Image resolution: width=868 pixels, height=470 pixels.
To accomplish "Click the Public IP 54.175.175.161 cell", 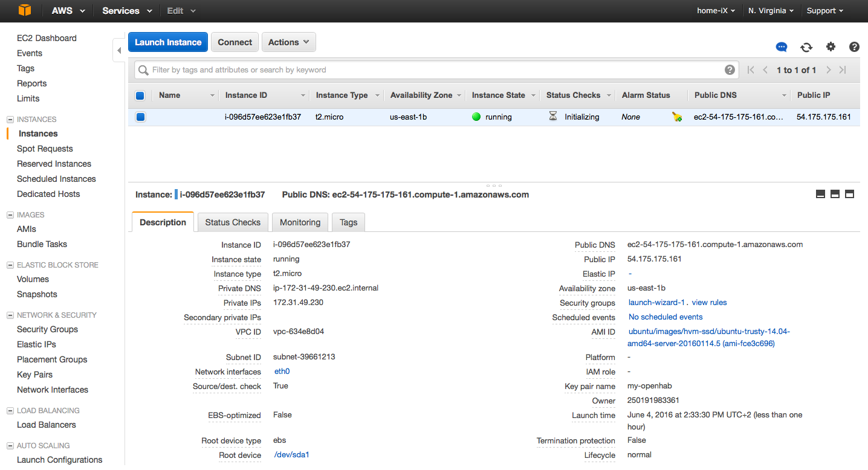I will (823, 117).
